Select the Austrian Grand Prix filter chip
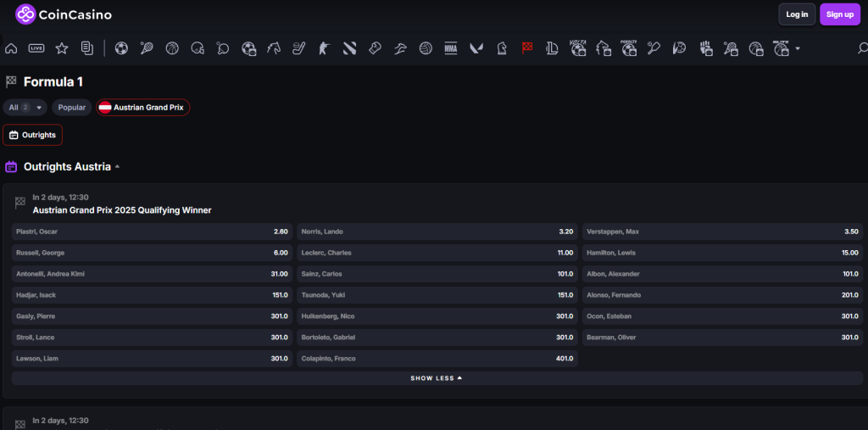Viewport: 868px width, 430px height. pos(142,108)
